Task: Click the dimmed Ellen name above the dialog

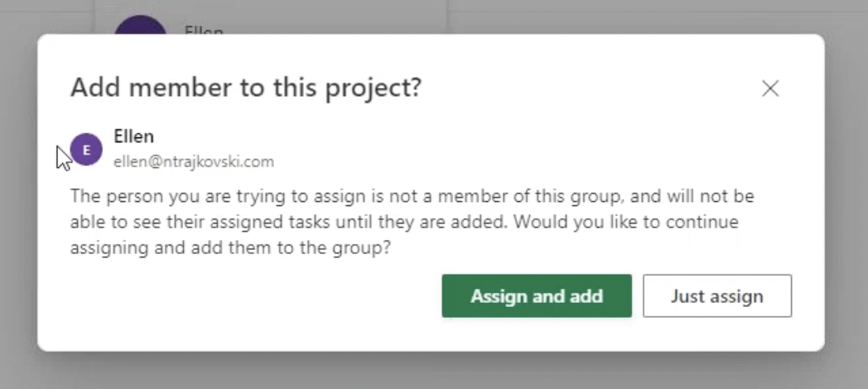Action: point(204,31)
